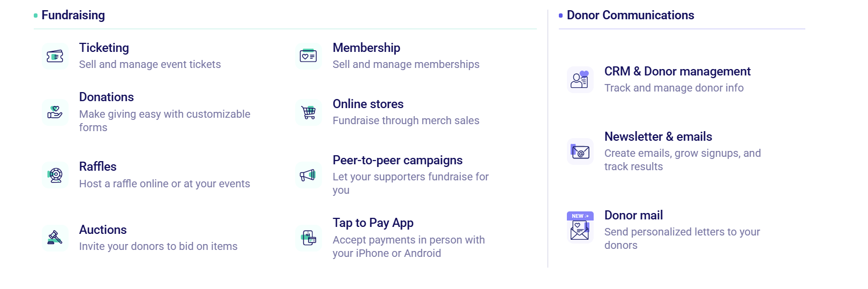Click the Ticketing ticket icon
The image size is (868, 289).
click(55, 56)
